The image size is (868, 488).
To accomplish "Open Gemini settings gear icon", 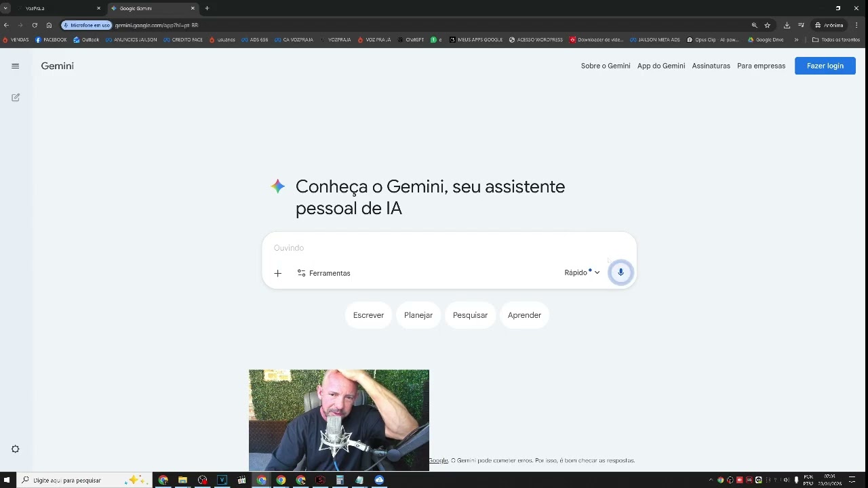I will [x=16, y=449].
